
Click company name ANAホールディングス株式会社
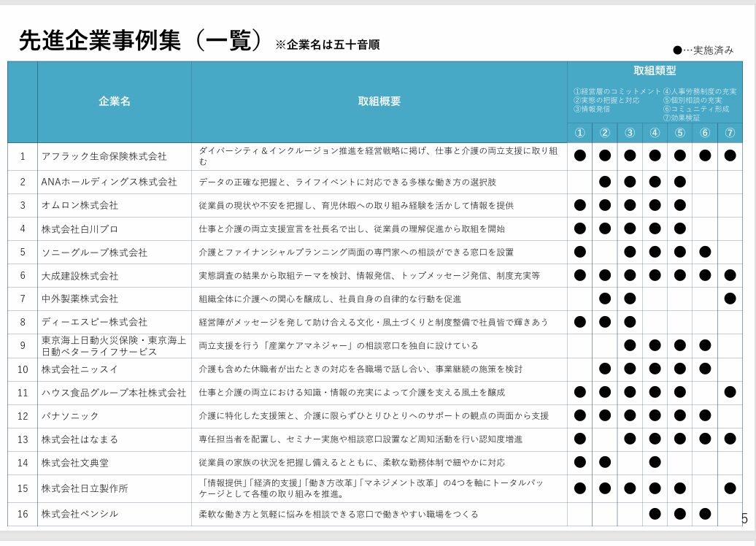(x=109, y=182)
